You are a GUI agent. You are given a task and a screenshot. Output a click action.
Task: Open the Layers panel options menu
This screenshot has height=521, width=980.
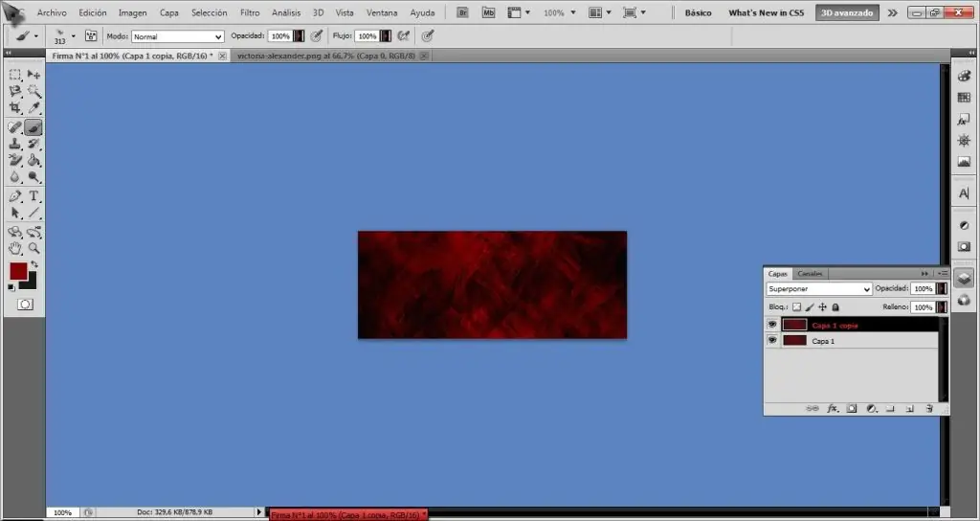[x=943, y=273]
